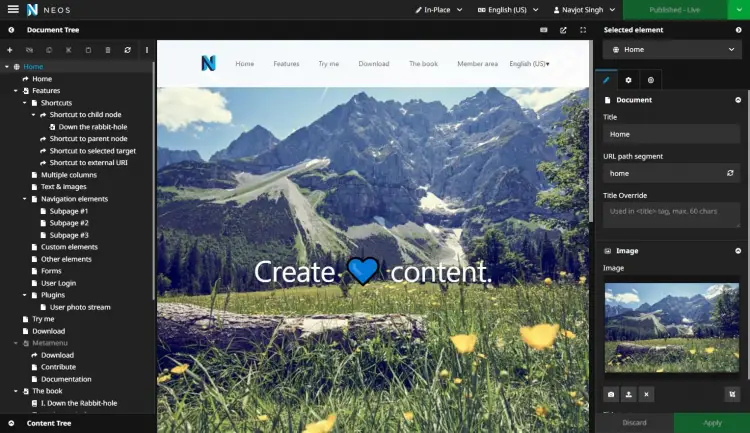Open tree toolbar more options menu
Screen dimensions: 750x433
coord(147,50)
